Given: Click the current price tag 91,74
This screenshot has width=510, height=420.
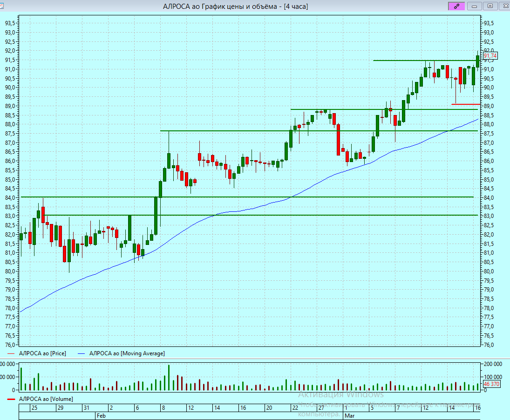Looking at the screenshot, I should [490, 55].
